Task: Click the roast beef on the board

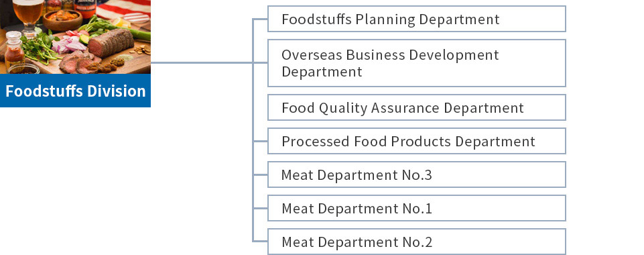Action: click(111, 42)
